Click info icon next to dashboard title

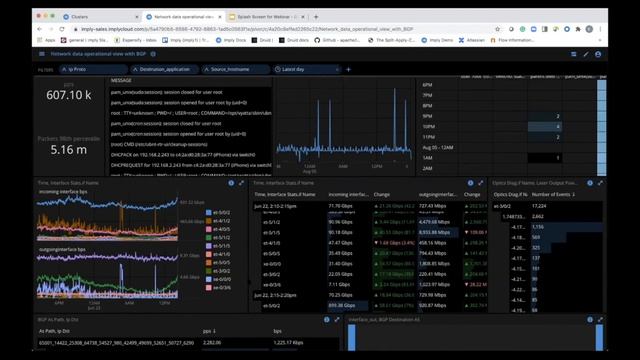click(x=153, y=54)
